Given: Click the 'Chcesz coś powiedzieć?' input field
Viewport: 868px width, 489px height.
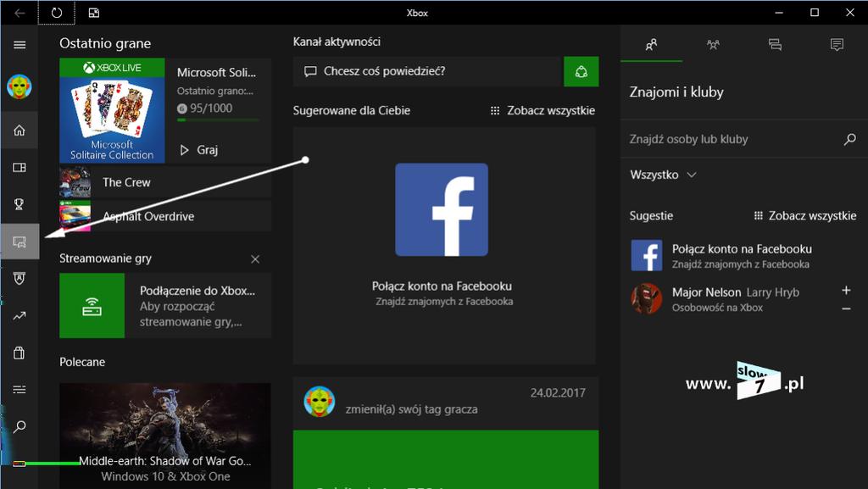Looking at the screenshot, I should [428, 71].
